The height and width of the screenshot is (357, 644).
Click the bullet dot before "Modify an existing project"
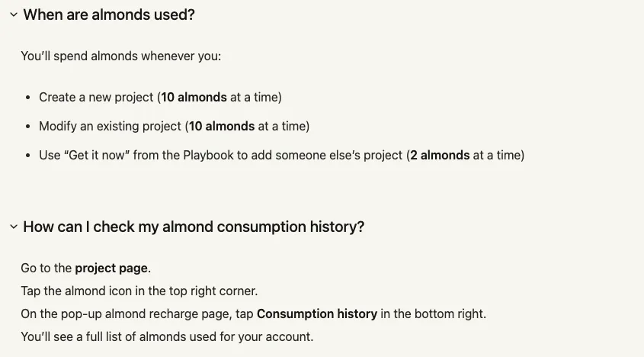click(x=29, y=127)
